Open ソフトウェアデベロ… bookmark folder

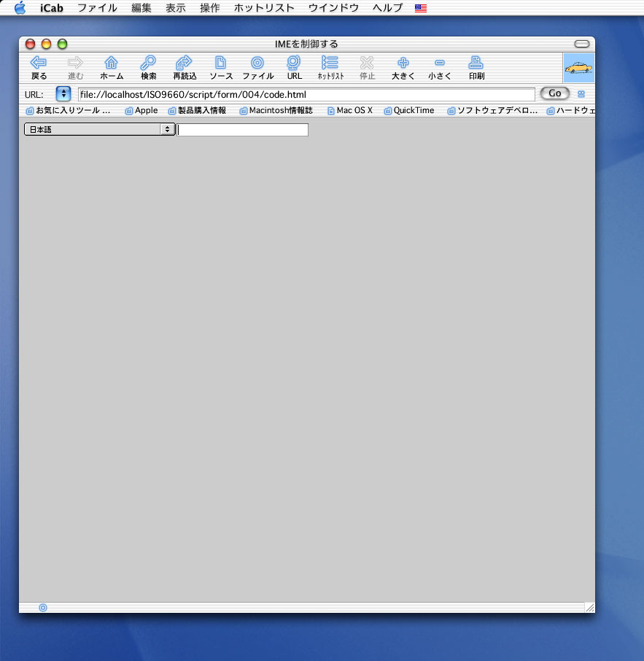492,110
